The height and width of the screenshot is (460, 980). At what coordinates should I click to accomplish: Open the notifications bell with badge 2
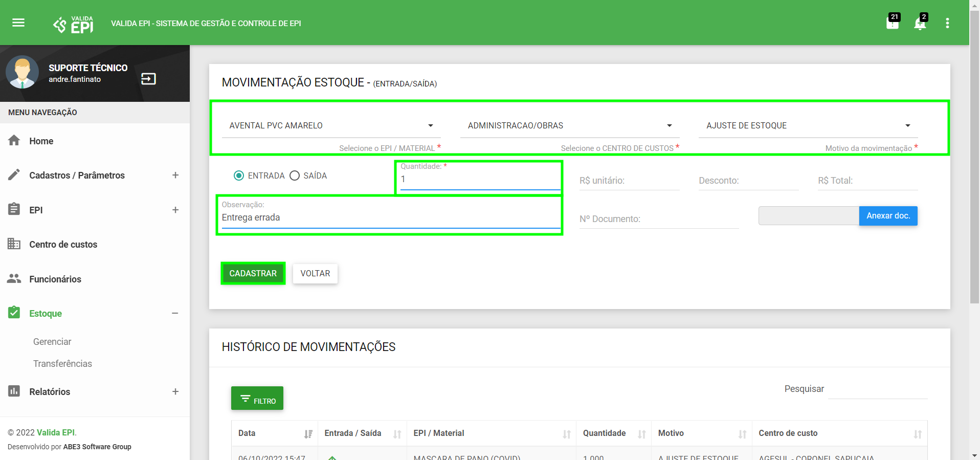pyautogui.click(x=920, y=23)
